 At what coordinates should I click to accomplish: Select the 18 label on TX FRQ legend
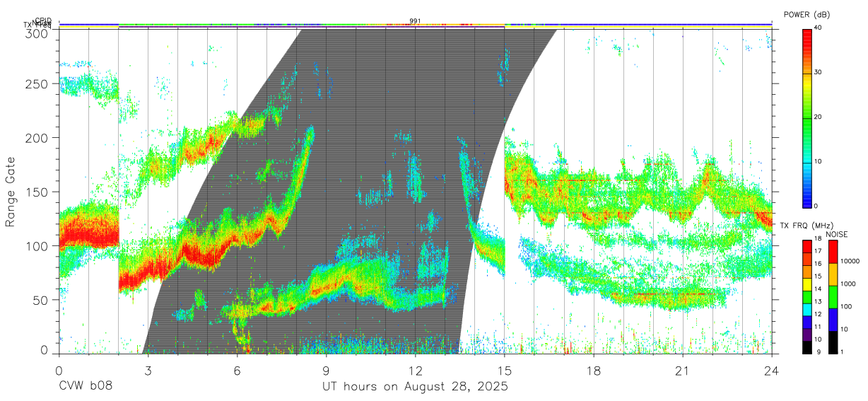point(819,240)
